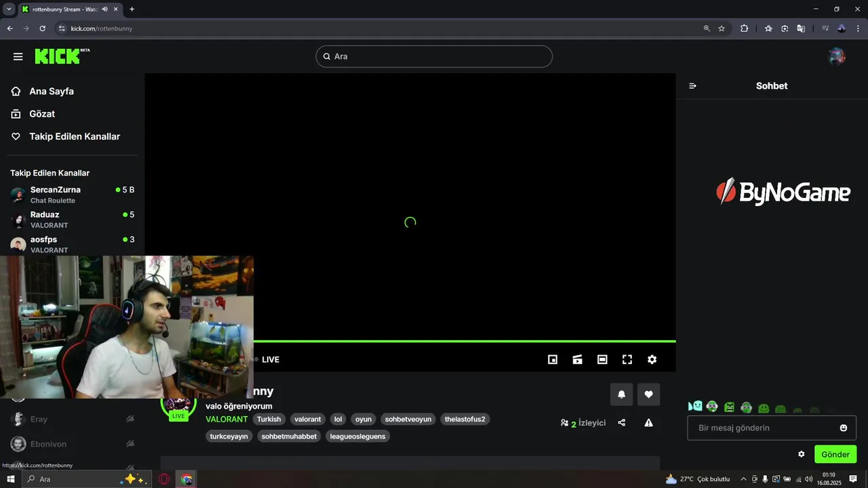868x488 pixels.
Task: Click the Chrome icon in the taskbar
Action: pos(186,479)
